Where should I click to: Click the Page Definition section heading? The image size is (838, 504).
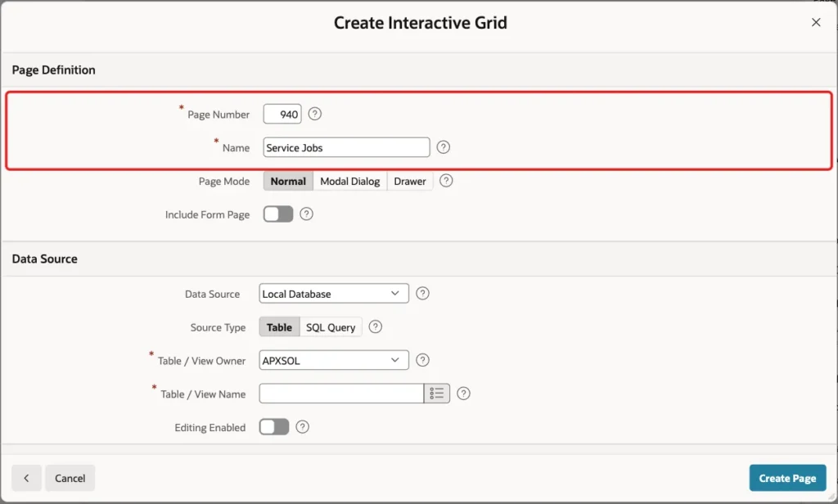coord(53,70)
